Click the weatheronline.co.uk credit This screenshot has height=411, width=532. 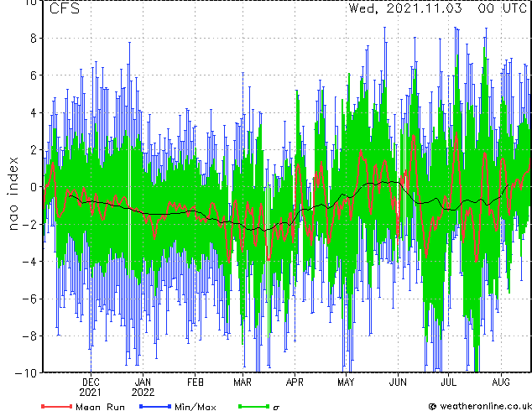tap(481, 406)
